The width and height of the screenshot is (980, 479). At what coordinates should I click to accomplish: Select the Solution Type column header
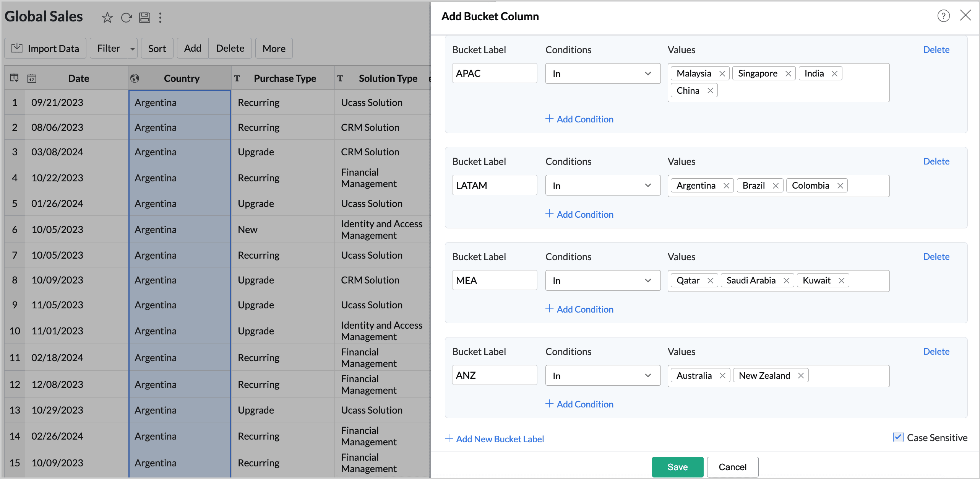click(x=383, y=78)
